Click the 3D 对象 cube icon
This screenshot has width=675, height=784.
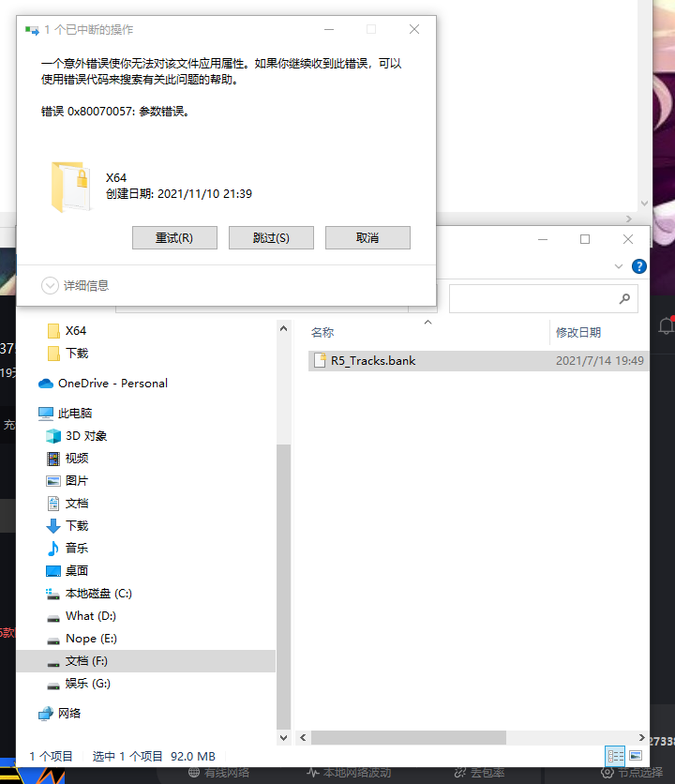[53, 436]
